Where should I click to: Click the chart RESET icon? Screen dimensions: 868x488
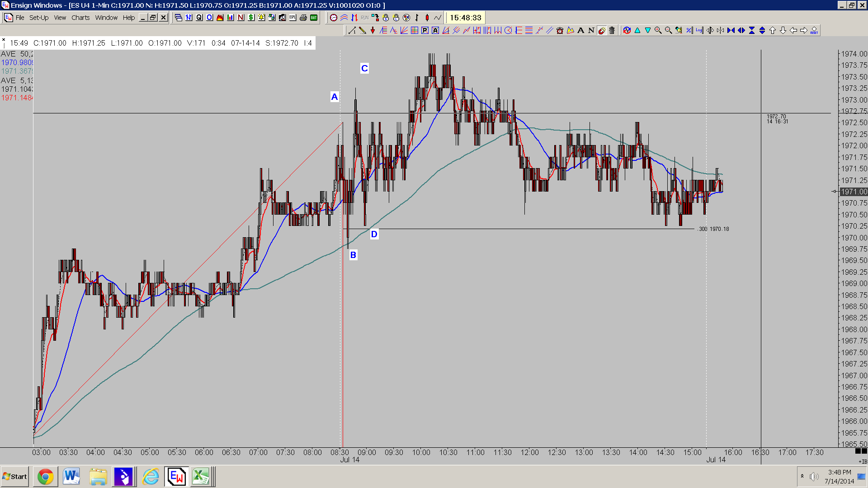pos(814,30)
